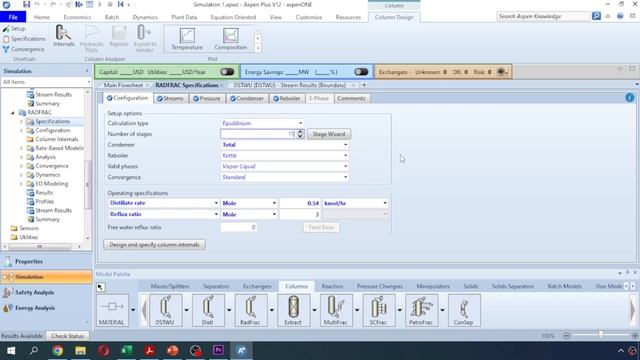Increase the number of stages with the spinner
This screenshot has width=640, height=360.
coord(300,131)
